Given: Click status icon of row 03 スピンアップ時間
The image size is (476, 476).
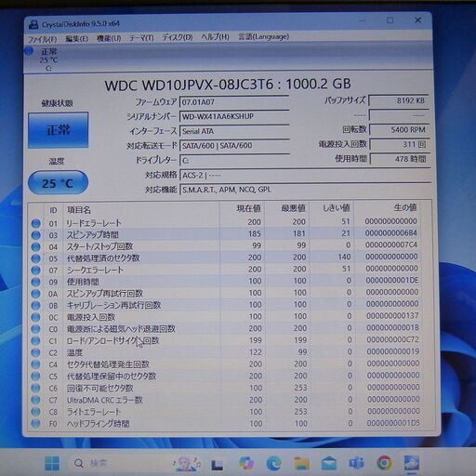Looking at the screenshot, I should tap(36, 235).
